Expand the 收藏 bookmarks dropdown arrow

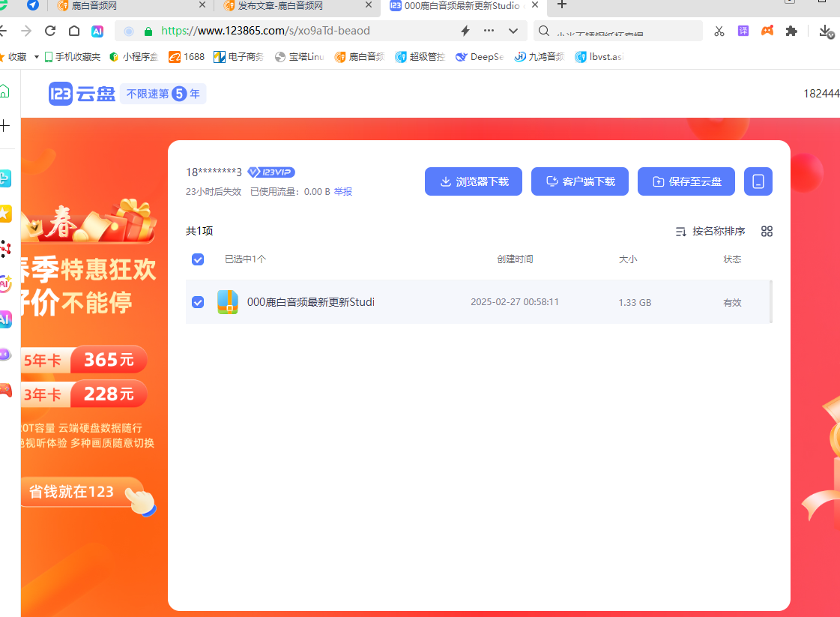pyautogui.click(x=37, y=57)
